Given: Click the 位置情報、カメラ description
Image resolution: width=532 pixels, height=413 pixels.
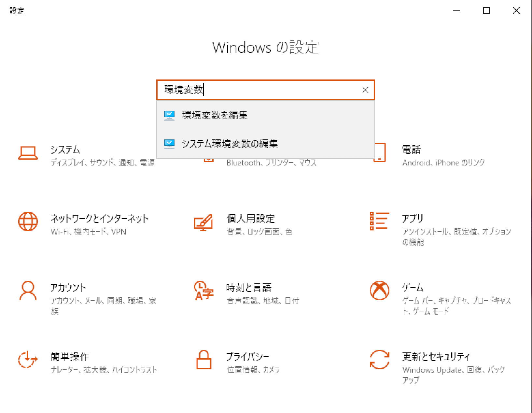Looking at the screenshot, I should click(x=253, y=370).
